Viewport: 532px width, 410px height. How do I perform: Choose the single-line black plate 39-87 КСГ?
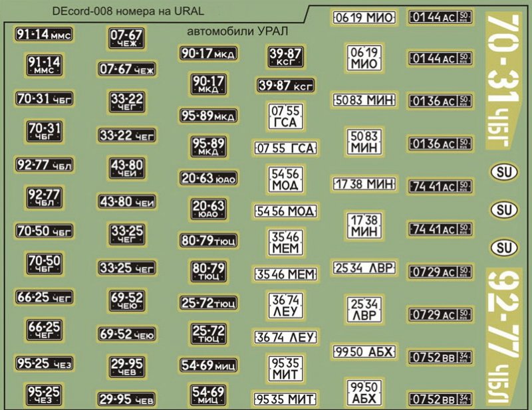[285, 85]
